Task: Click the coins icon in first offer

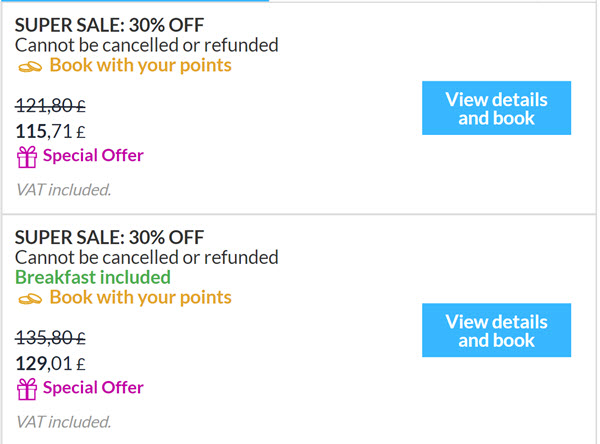Action: [x=30, y=67]
